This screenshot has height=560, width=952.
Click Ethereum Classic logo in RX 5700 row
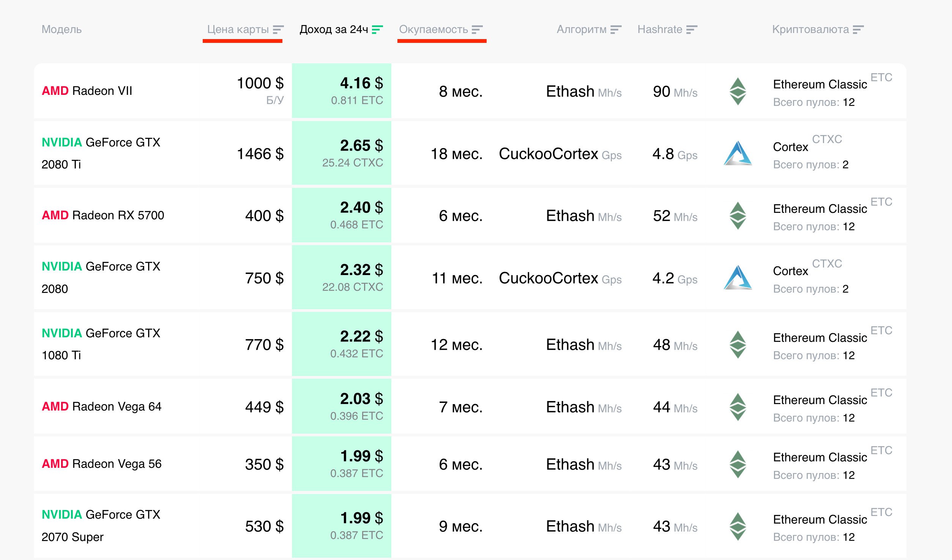738,216
